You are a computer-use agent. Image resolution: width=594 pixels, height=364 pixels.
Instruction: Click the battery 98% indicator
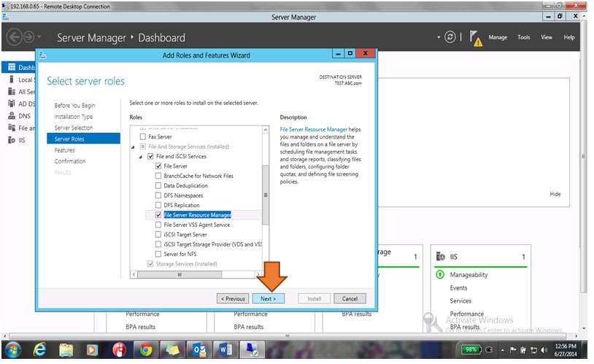click(471, 349)
